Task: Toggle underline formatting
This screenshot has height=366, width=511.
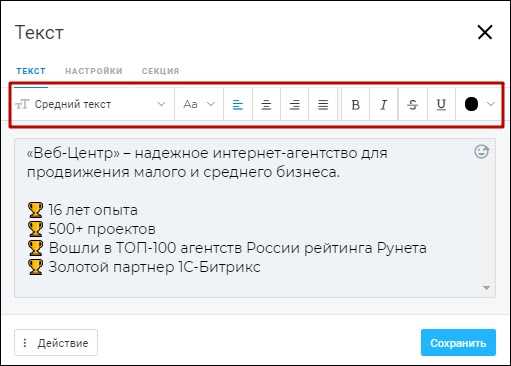Action: 441,105
